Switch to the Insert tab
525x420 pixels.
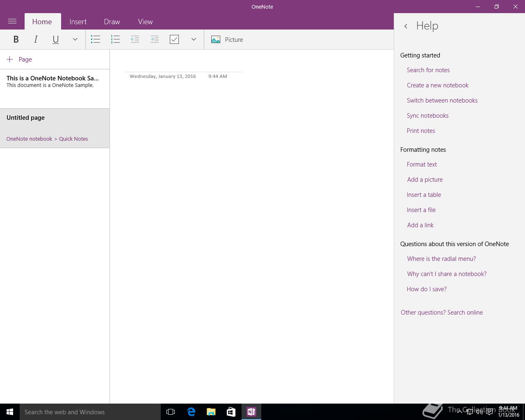78,22
